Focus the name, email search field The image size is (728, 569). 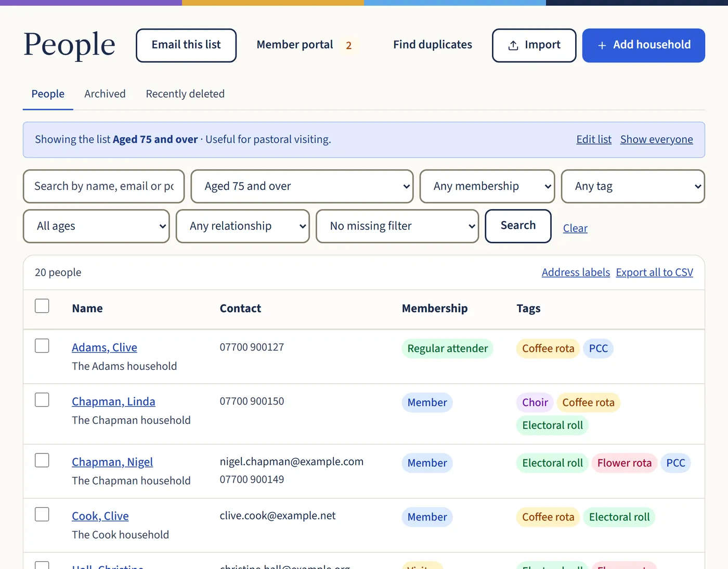coord(104,186)
